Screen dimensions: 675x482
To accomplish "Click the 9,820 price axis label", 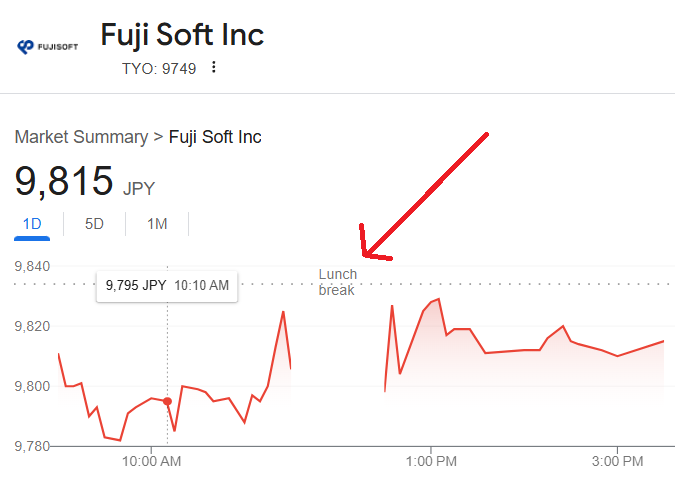I will pos(32,326).
